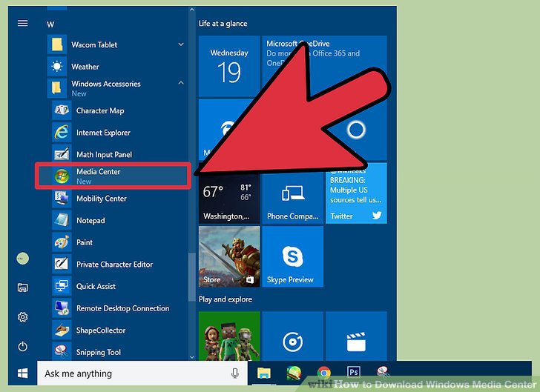Viewport: 540px width, 392px height.
Task: Open File Explorer on the taskbar
Action: pos(264,373)
